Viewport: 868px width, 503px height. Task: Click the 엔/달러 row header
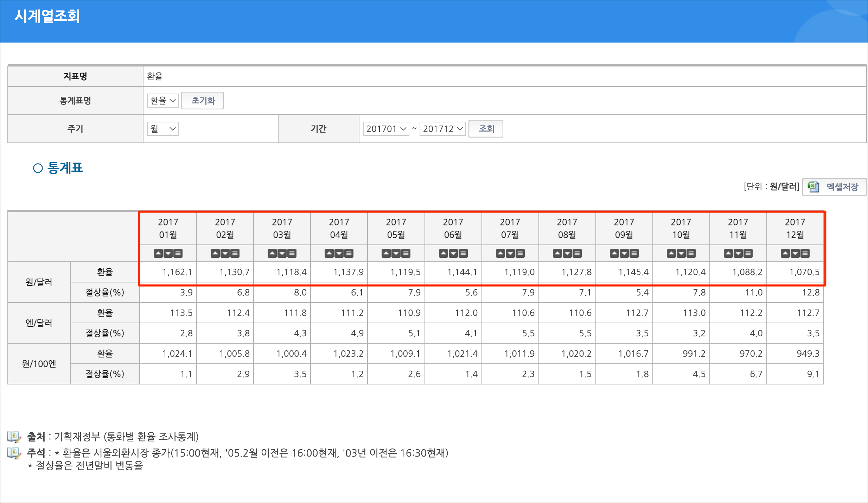[x=39, y=323]
